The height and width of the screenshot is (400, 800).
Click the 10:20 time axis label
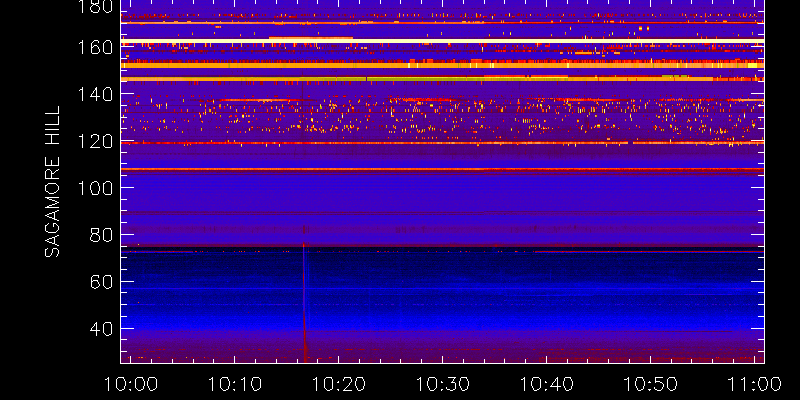(x=339, y=384)
